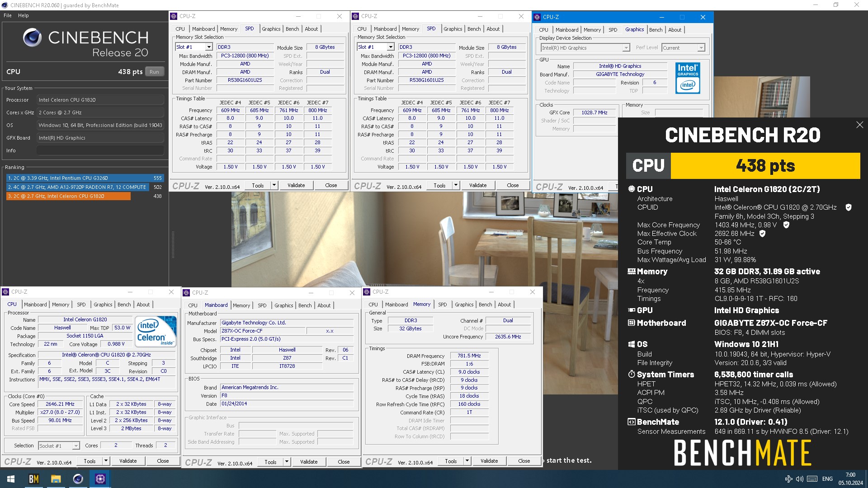868x488 pixels.
Task: Click the shield next to Max Core Frequency
Action: coord(786,225)
